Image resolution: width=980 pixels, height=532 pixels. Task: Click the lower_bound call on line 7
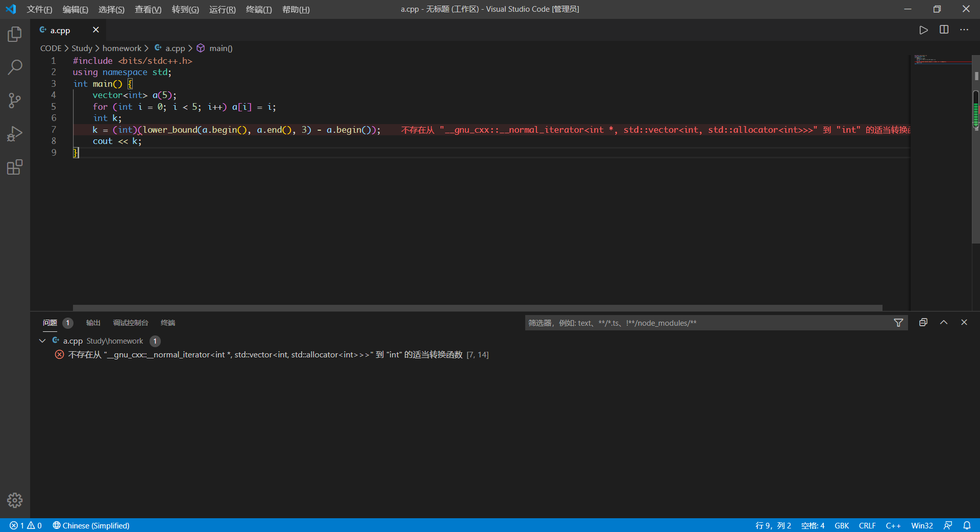[169, 130]
